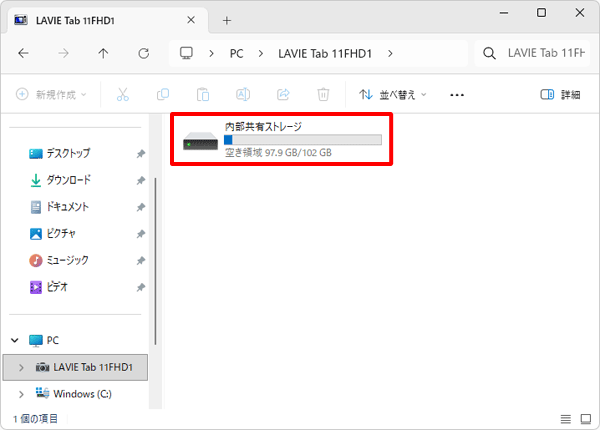Click chevron after PC in address bar

(261, 54)
